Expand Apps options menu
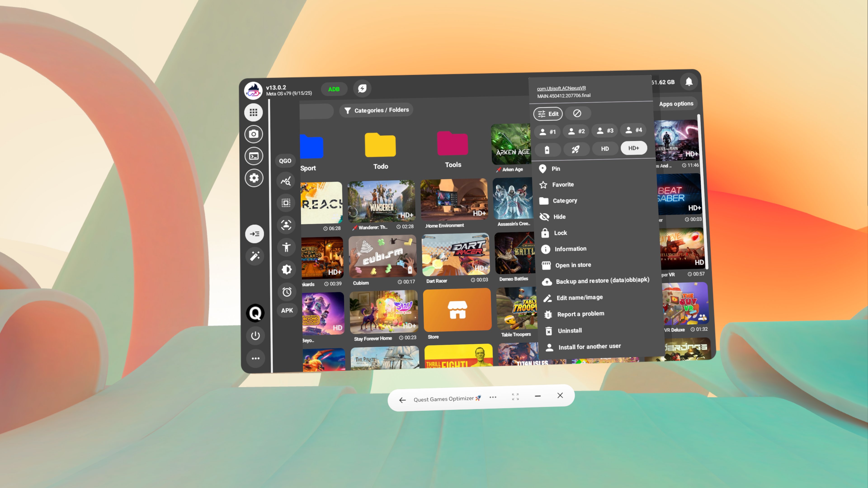 coord(676,104)
